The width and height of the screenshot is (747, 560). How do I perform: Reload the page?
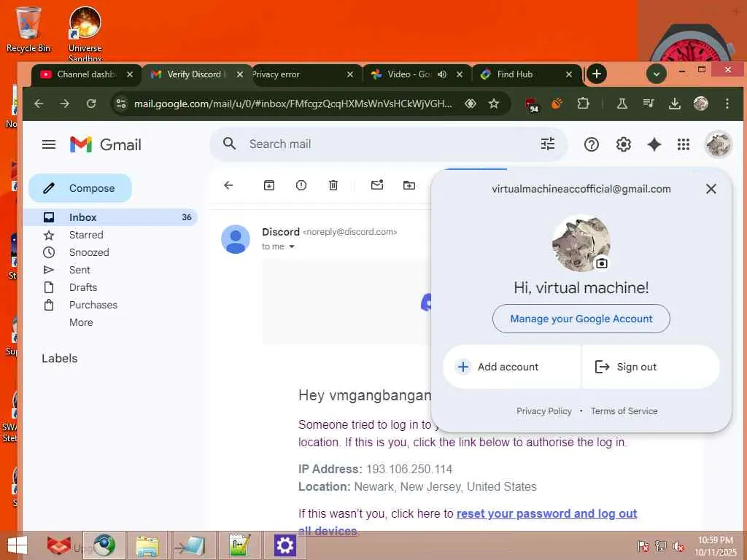pos(91,104)
